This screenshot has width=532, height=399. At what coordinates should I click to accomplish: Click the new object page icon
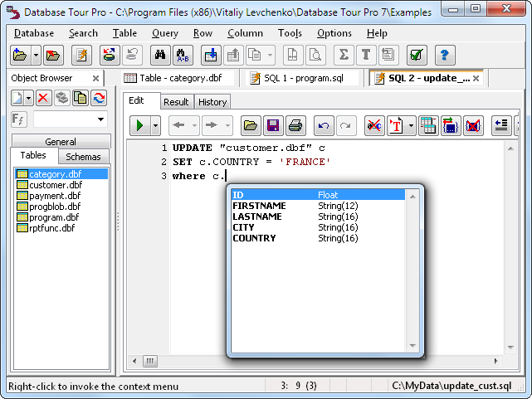pos(17,99)
